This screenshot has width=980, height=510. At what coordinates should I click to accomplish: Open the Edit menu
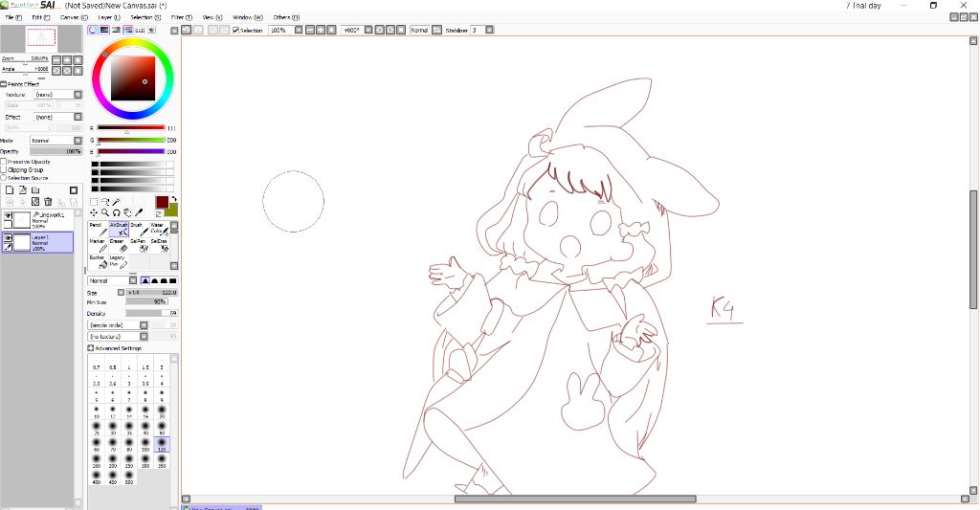tap(40, 17)
